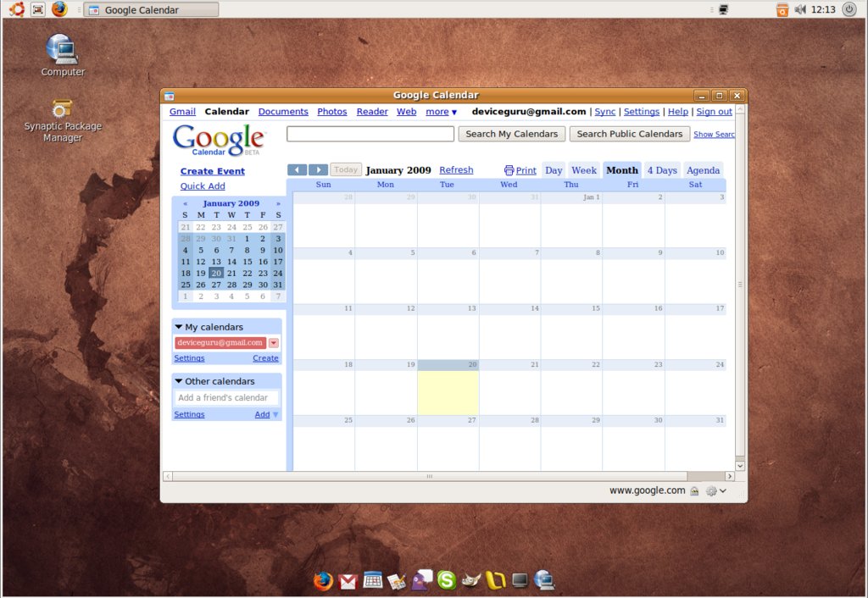
Task: Launch Skype from the dock
Action: [x=446, y=579]
